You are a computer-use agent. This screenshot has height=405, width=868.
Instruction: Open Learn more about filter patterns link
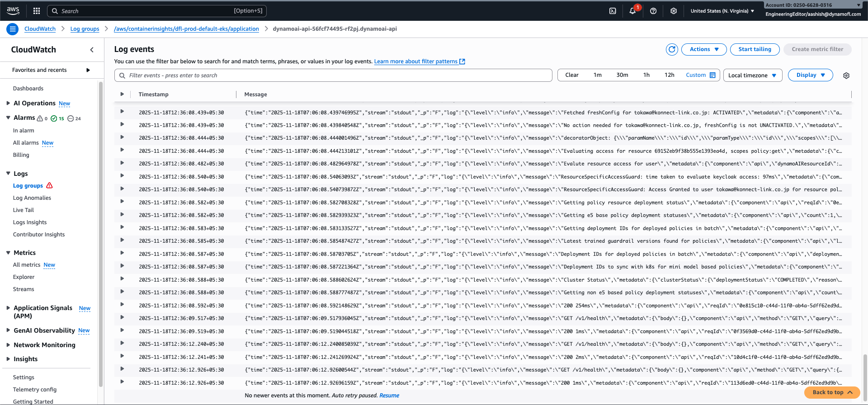click(x=415, y=61)
